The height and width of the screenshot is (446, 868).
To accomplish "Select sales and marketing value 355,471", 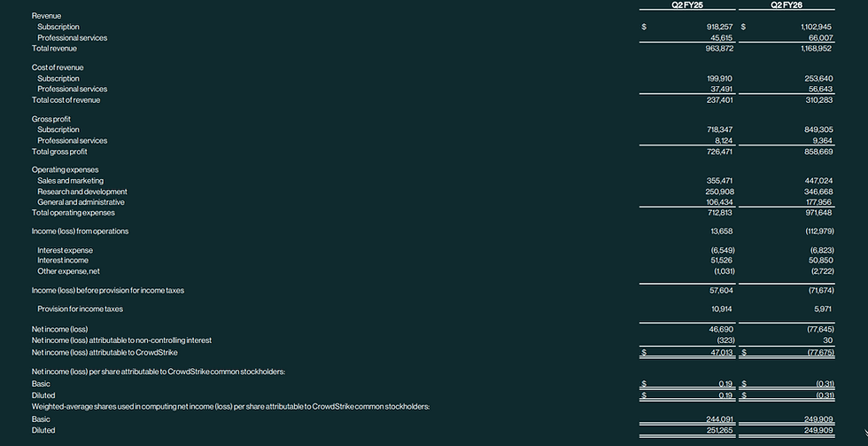I will click(719, 181).
